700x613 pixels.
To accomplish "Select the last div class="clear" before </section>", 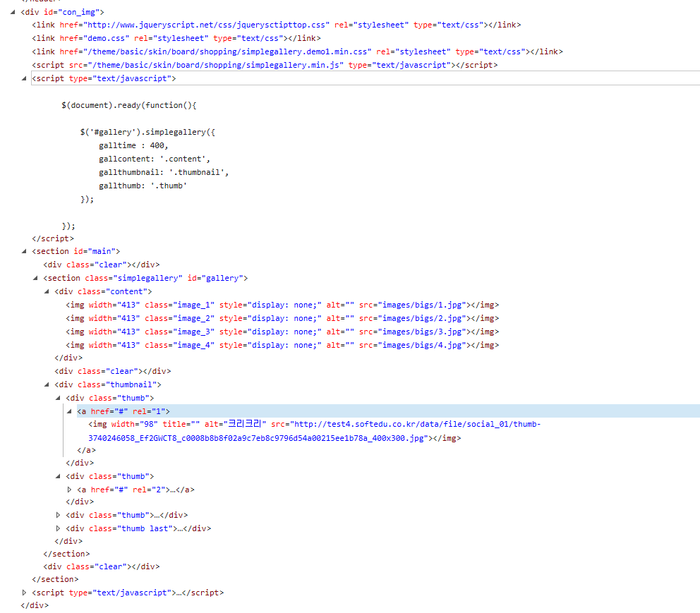I will [x=102, y=566].
